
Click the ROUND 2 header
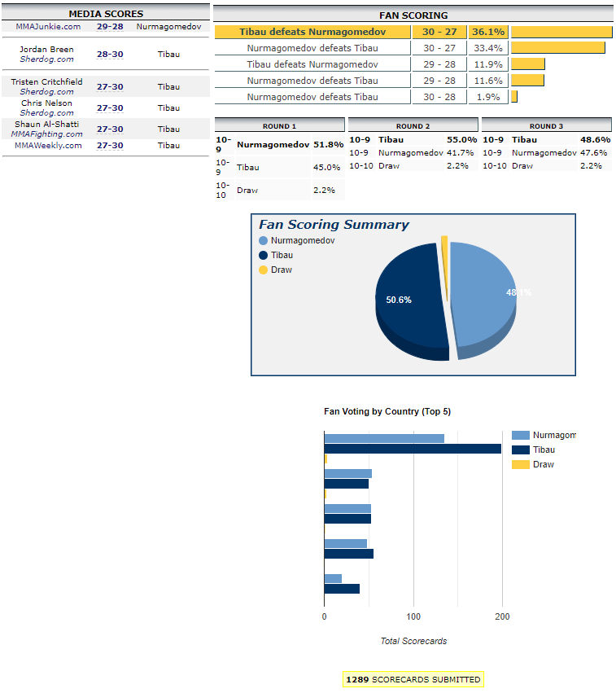point(413,126)
